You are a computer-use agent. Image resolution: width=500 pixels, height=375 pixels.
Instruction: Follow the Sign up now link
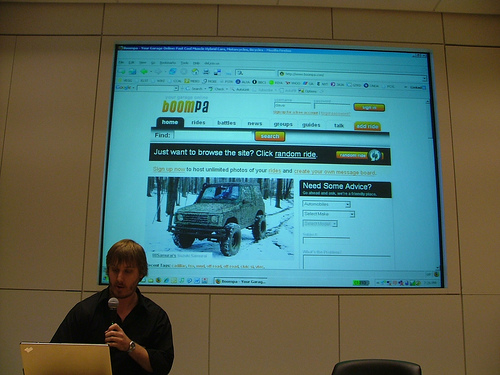point(169,169)
